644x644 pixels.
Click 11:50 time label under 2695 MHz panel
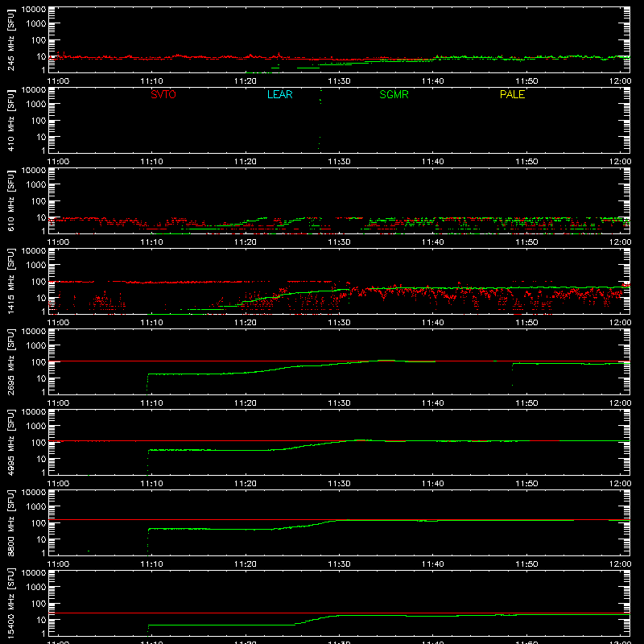click(x=526, y=403)
